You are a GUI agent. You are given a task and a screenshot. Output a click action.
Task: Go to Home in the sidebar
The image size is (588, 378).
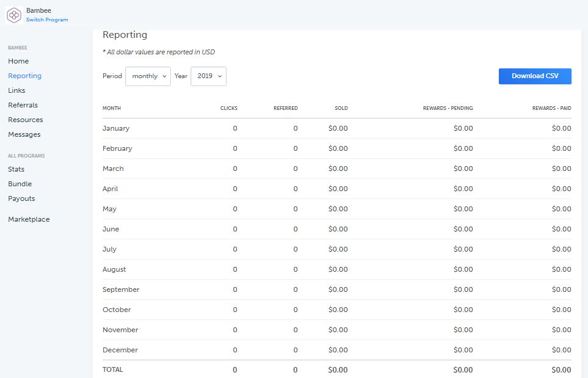18,61
